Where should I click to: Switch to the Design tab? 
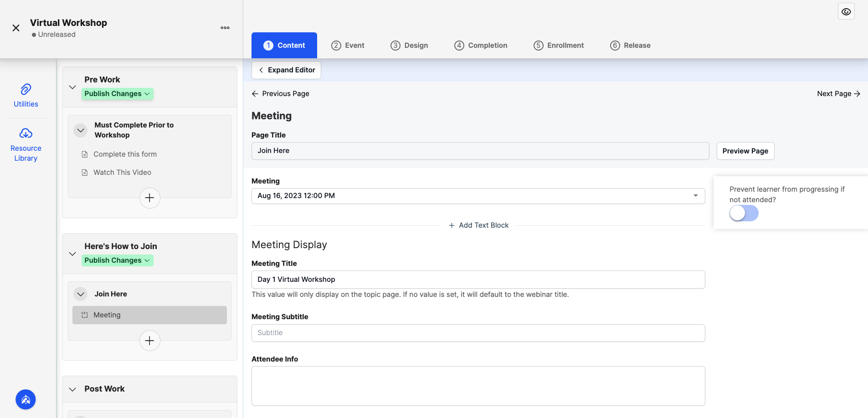point(409,46)
